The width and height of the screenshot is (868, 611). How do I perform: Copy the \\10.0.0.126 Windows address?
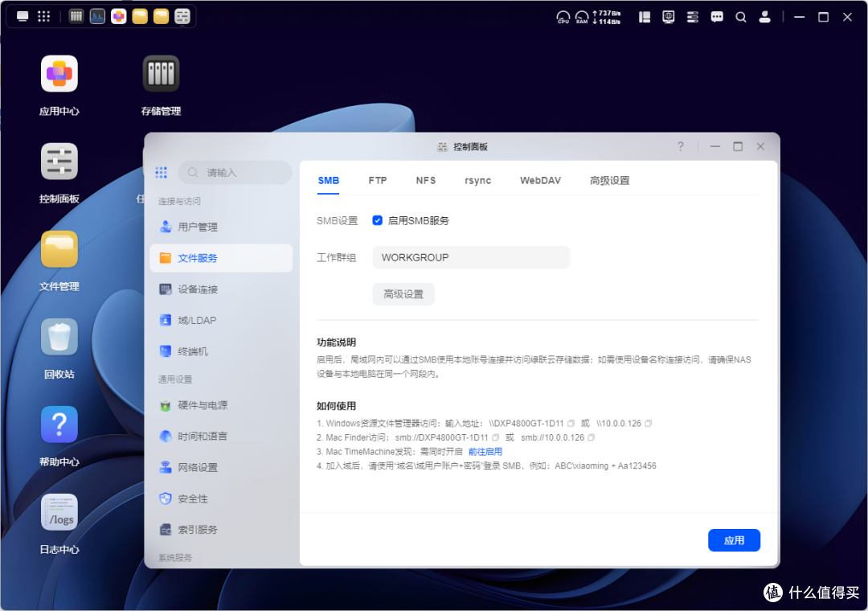pyautogui.click(x=649, y=423)
